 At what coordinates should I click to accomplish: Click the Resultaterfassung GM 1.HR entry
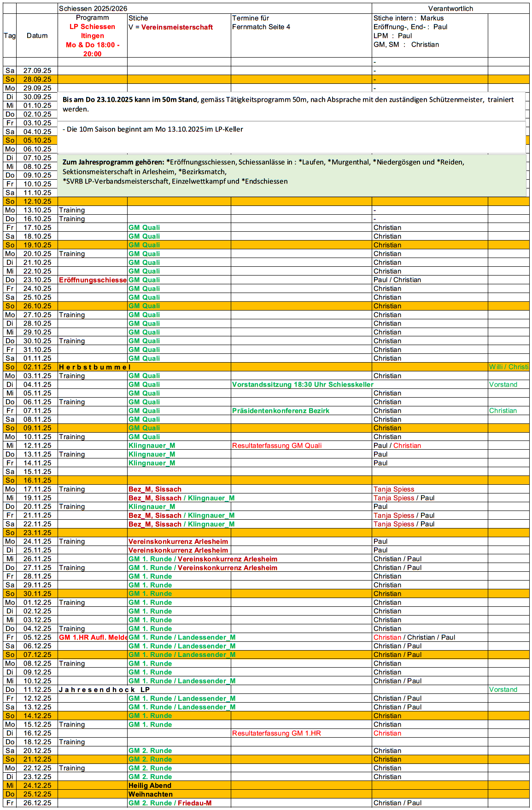[276, 734]
